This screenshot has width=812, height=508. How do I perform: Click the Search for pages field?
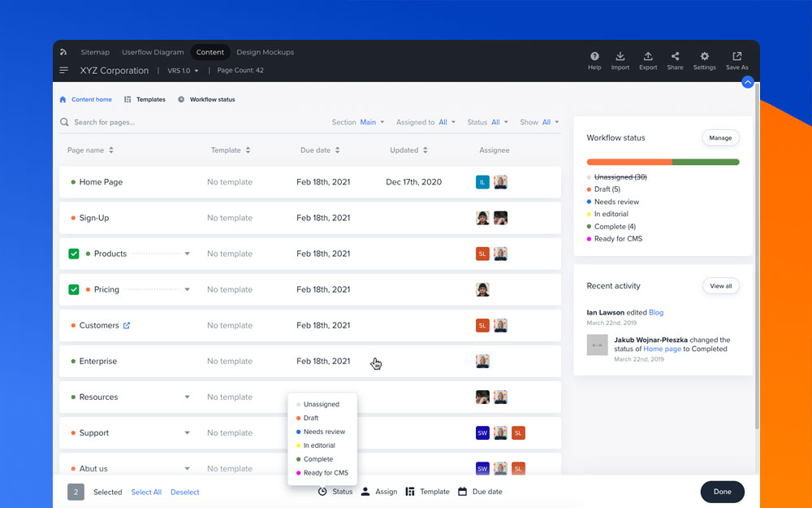(x=162, y=122)
